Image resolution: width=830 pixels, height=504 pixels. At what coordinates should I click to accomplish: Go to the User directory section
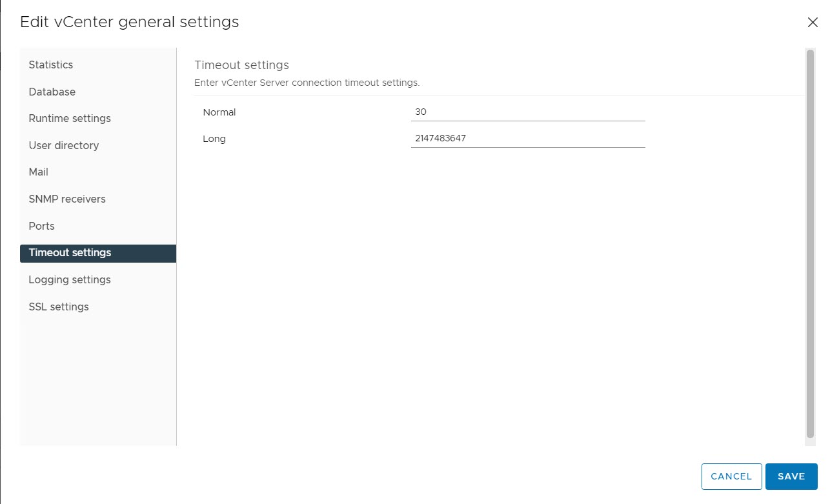coord(64,145)
